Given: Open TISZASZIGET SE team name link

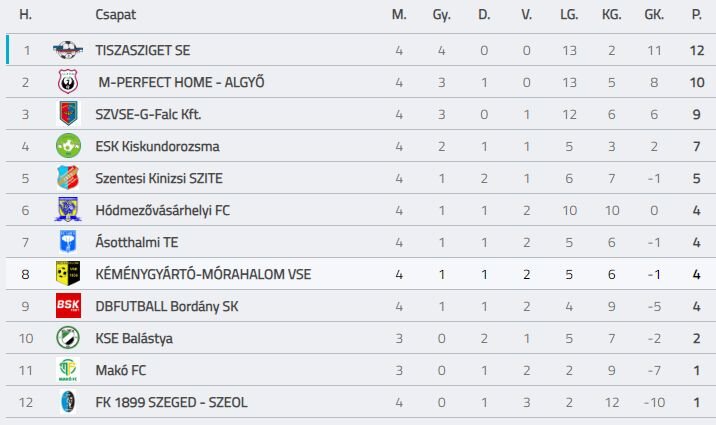Looking at the screenshot, I should pyautogui.click(x=142, y=50).
